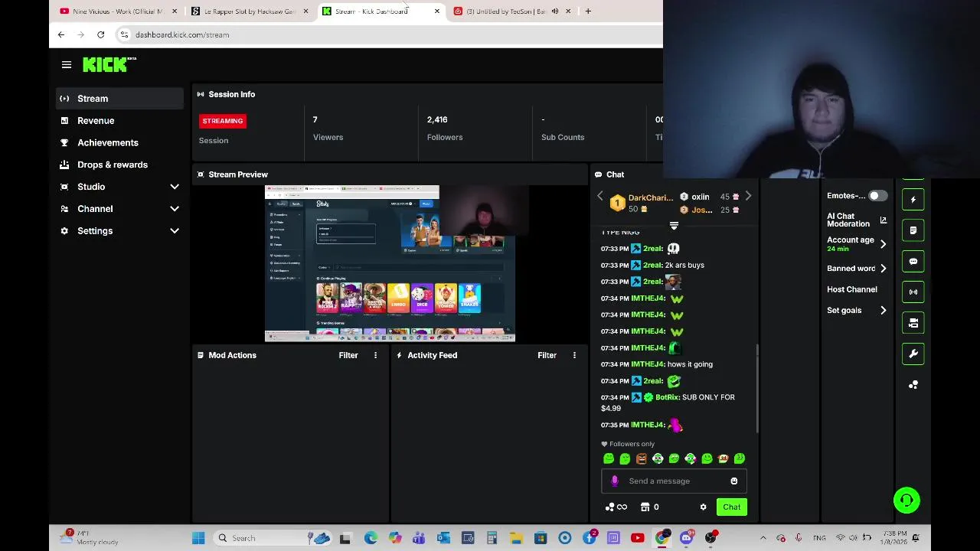The width and height of the screenshot is (980, 551).
Task: Open Discord from taskbar
Action: (686, 538)
